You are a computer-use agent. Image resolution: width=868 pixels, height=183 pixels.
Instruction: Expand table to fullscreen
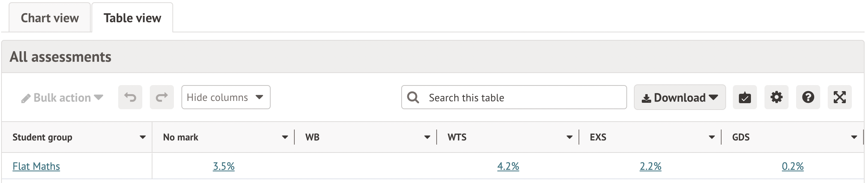point(839,98)
